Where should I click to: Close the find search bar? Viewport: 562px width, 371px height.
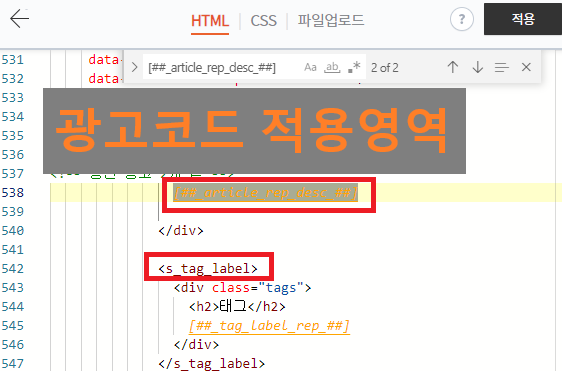[x=526, y=67]
